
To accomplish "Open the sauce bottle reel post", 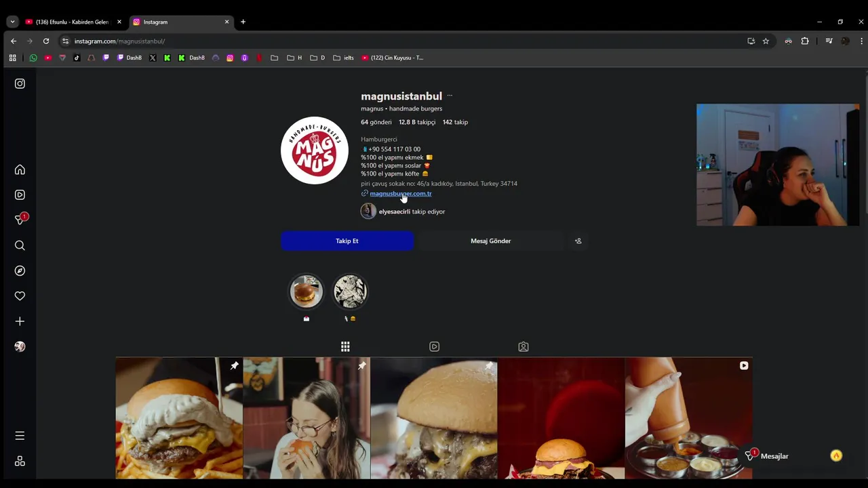I will click(688, 418).
